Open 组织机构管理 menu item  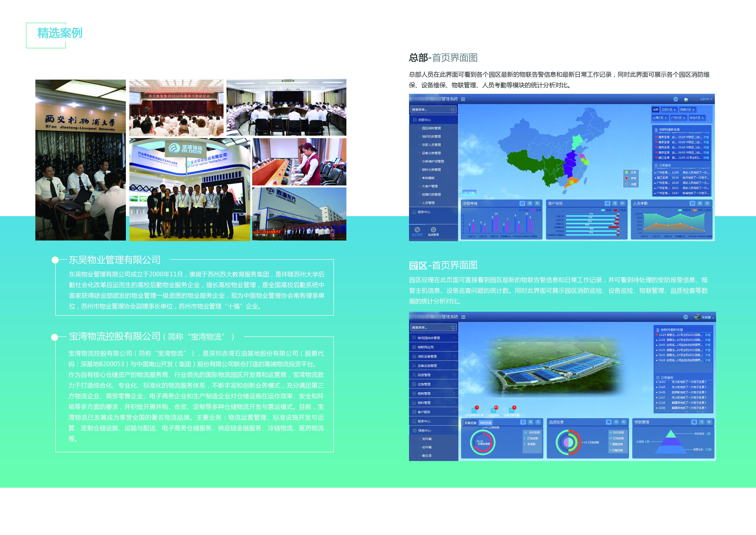[x=431, y=136]
